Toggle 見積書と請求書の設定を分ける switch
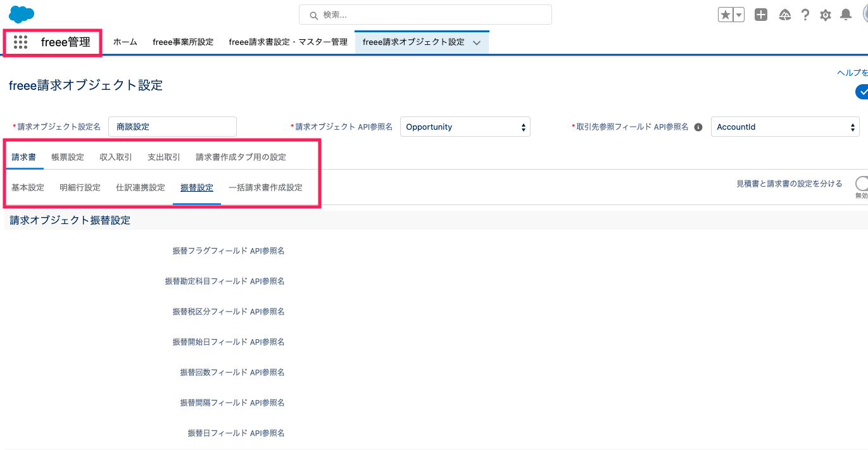 point(861,184)
